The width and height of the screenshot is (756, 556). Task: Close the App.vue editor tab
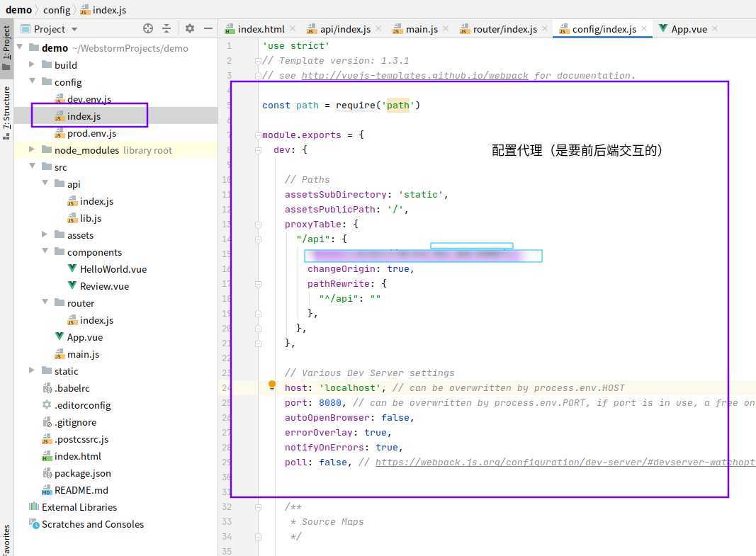click(714, 28)
